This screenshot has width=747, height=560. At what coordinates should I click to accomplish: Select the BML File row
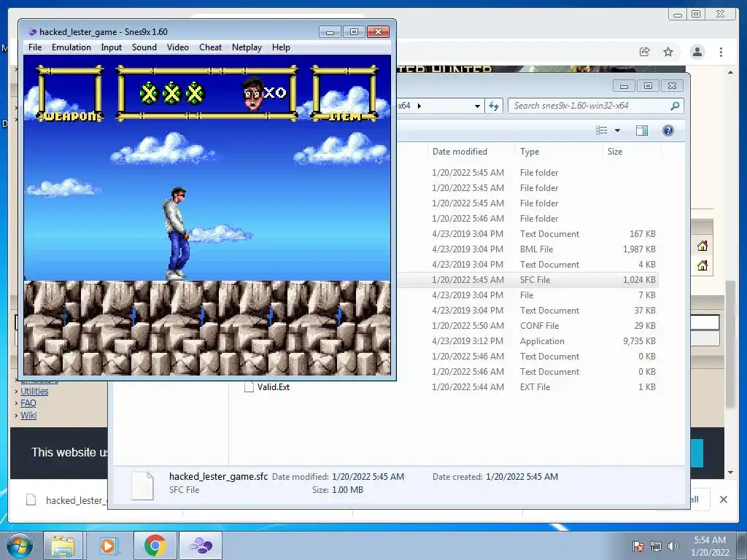pos(527,249)
